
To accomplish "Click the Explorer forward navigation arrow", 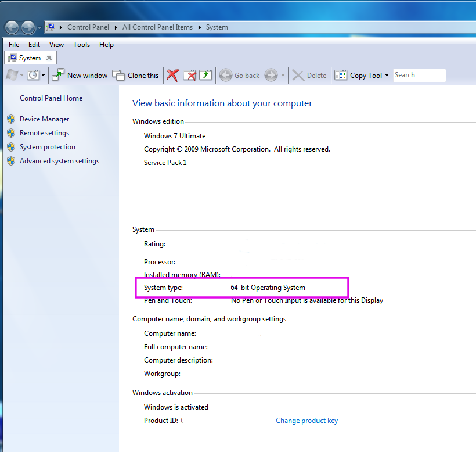I will (28, 28).
